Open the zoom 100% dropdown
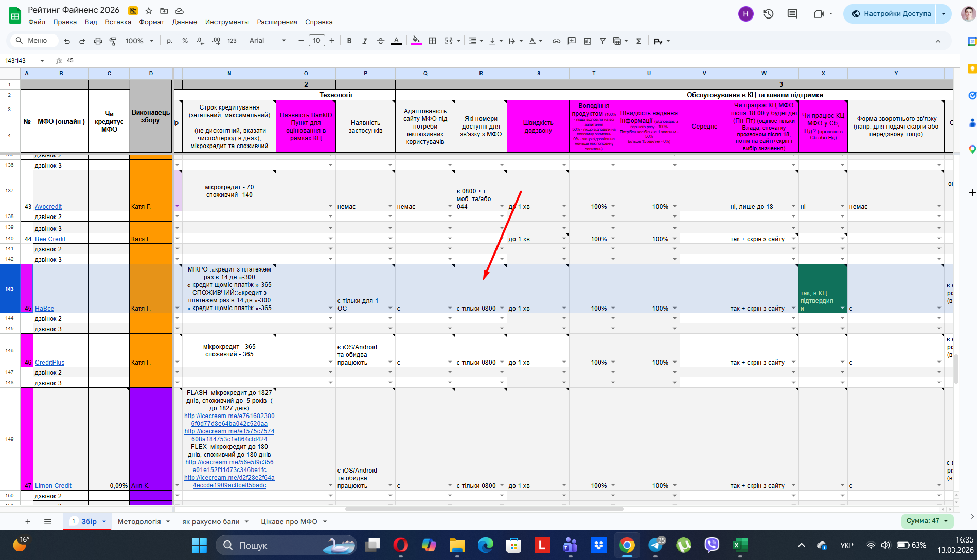Image resolution: width=977 pixels, height=560 pixels. pyautogui.click(x=139, y=41)
